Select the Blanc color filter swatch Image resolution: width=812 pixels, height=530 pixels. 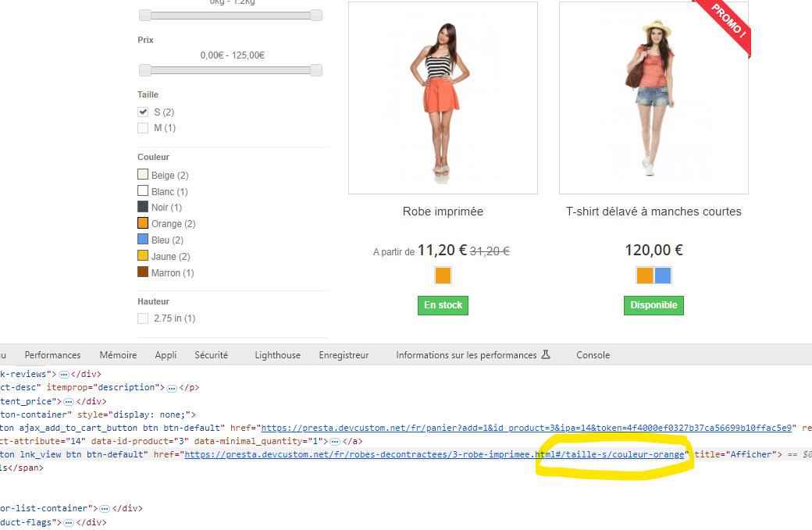click(143, 191)
